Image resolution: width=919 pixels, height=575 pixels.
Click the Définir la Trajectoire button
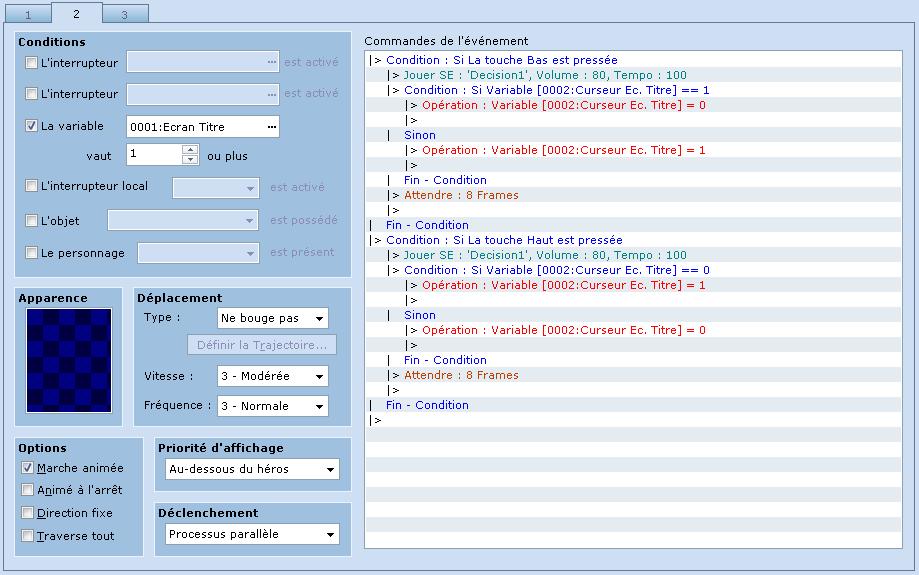262,345
